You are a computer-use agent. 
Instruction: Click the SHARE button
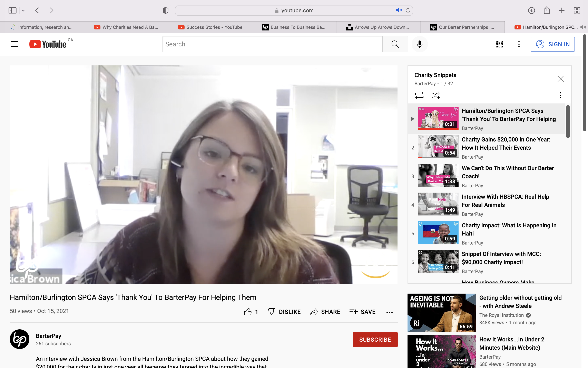tap(325, 312)
